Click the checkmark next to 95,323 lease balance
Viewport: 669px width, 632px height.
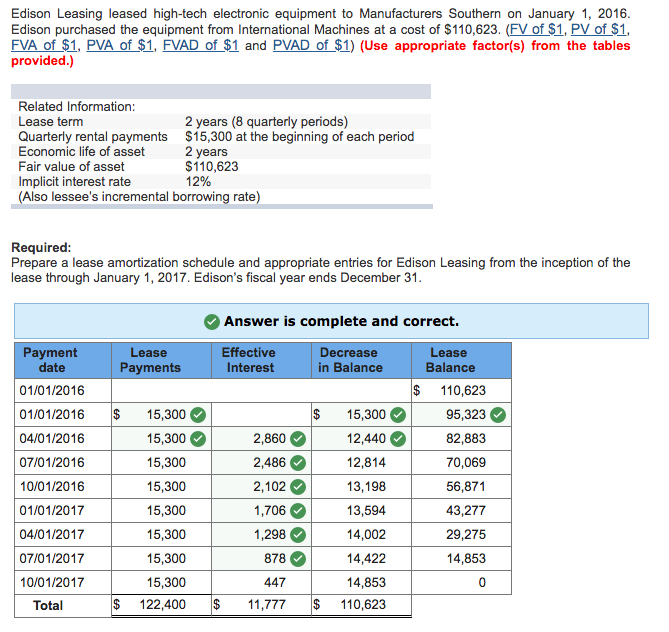[498, 415]
